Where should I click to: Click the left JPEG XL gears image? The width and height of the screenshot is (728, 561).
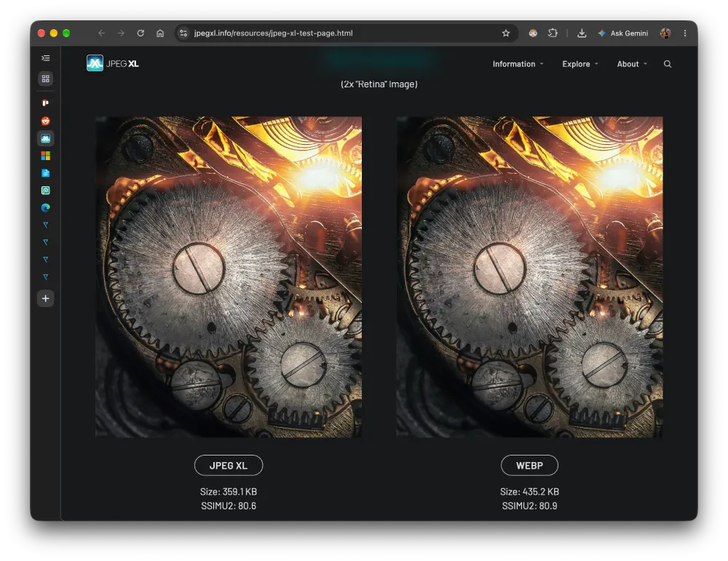click(x=229, y=276)
